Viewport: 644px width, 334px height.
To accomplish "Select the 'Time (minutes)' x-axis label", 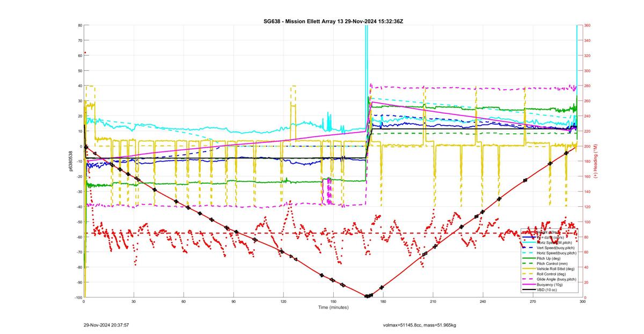I will tap(333, 308).
